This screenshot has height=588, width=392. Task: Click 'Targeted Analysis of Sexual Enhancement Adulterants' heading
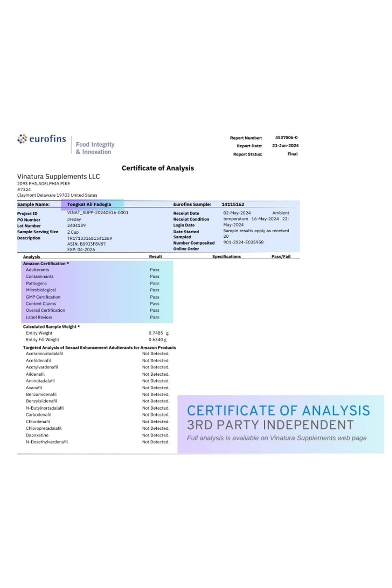(99, 348)
